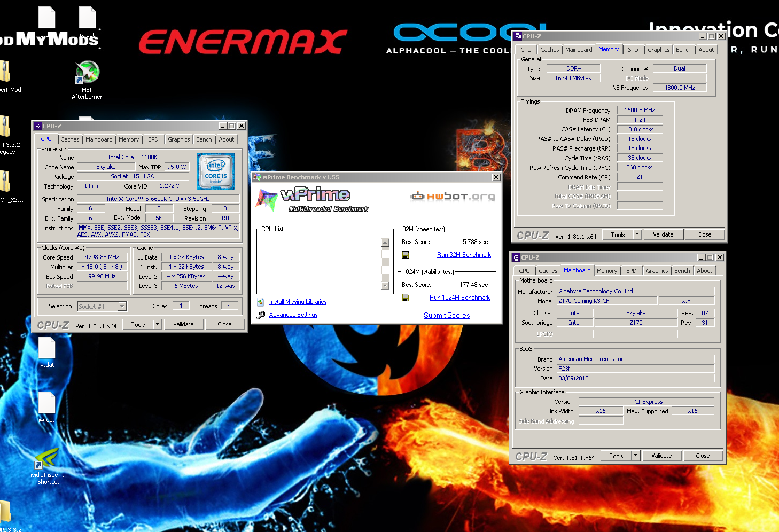
Task: Open the SuperPiMod folder icon
Action: point(5,72)
